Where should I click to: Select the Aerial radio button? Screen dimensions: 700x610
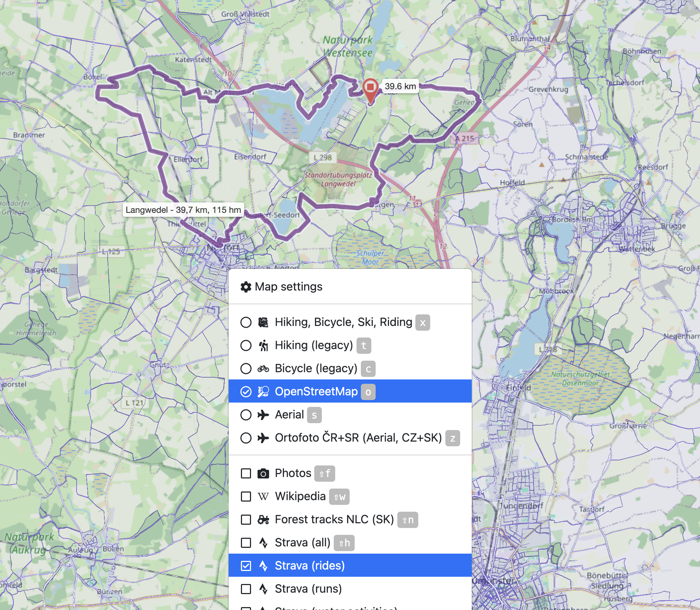tap(246, 414)
